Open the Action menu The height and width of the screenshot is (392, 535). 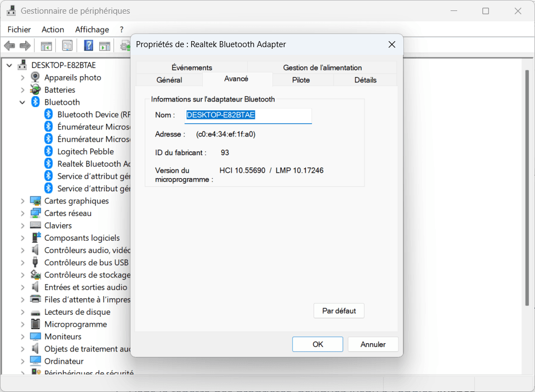pyautogui.click(x=53, y=30)
